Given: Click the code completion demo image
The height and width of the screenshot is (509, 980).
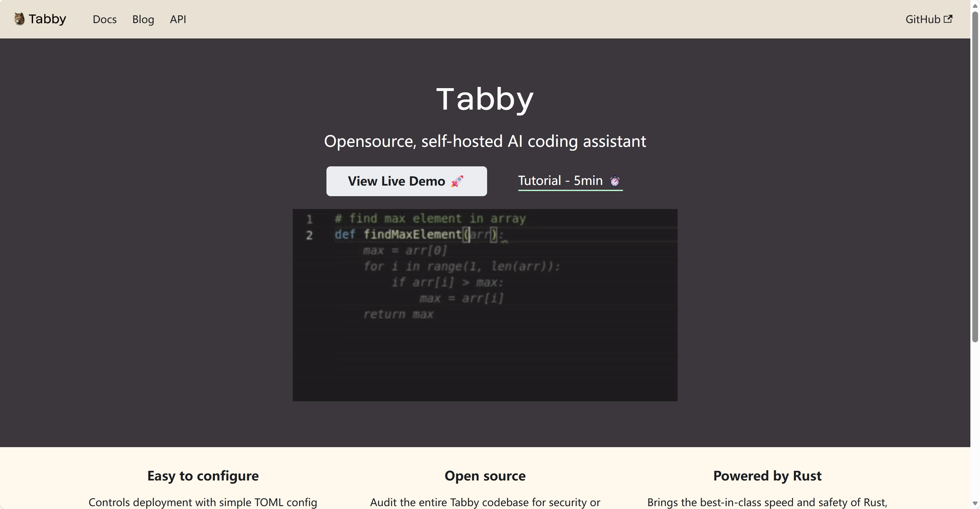Looking at the screenshot, I should point(485,305).
